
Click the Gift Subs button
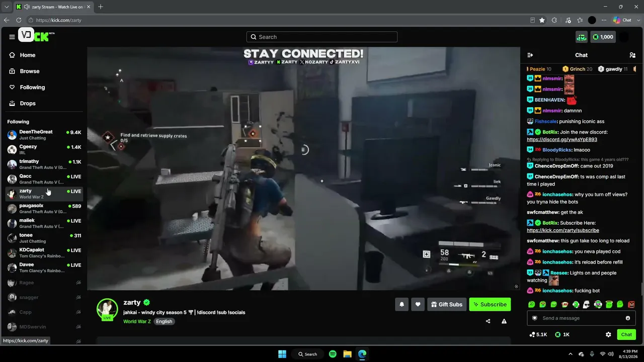tap(447, 304)
